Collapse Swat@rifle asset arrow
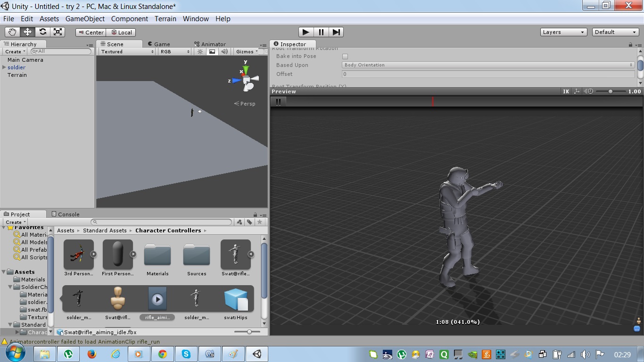The image size is (644, 362). (x=251, y=254)
